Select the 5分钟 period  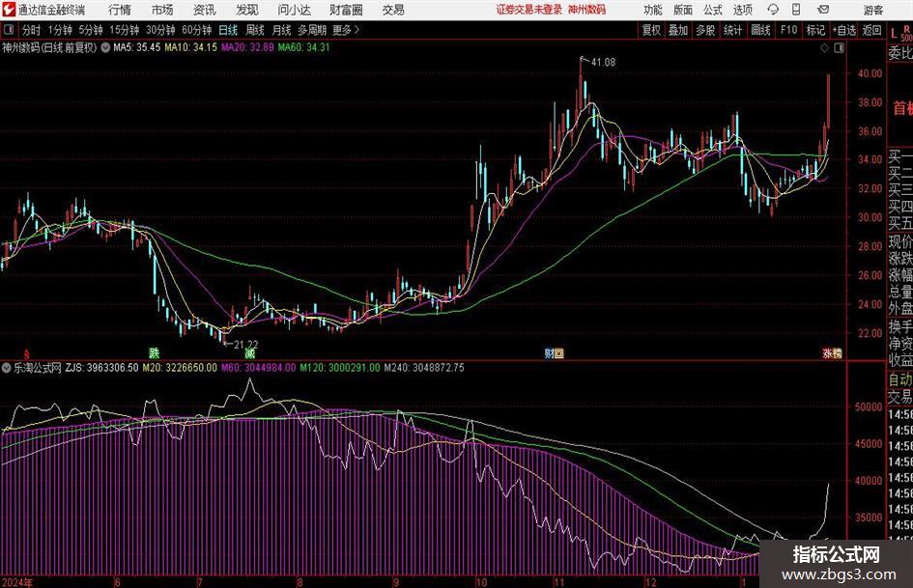90,30
